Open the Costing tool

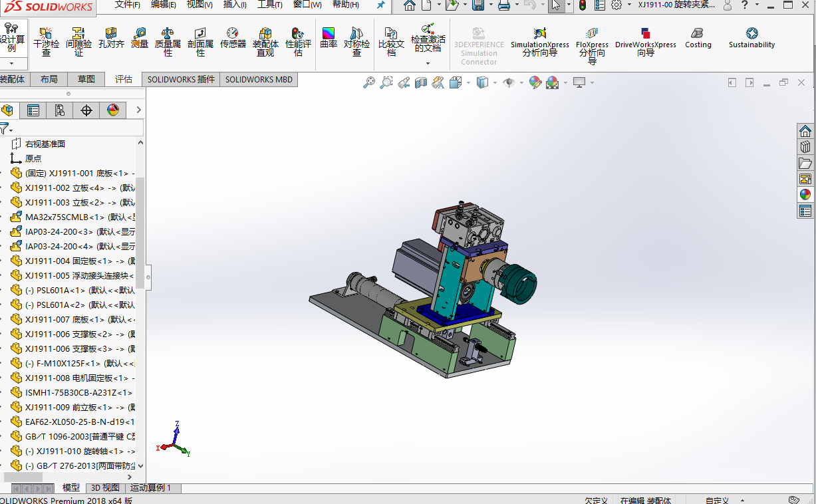click(x=698, y=39)
